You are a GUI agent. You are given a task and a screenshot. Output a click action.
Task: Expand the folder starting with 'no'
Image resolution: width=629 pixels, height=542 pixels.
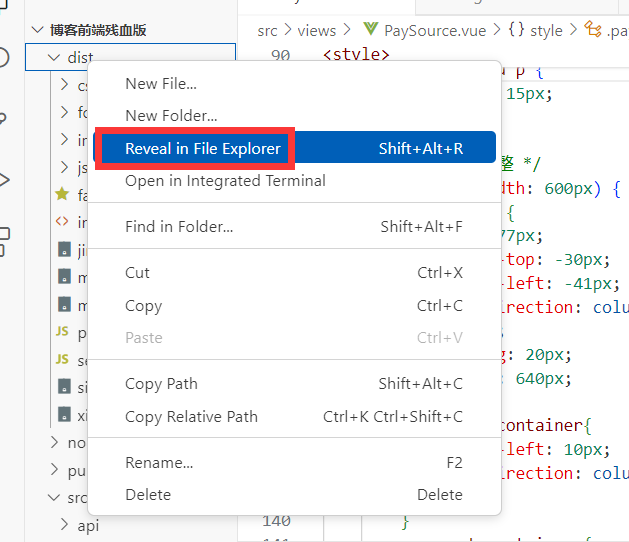pyautogui.click(x=55, y=442)
